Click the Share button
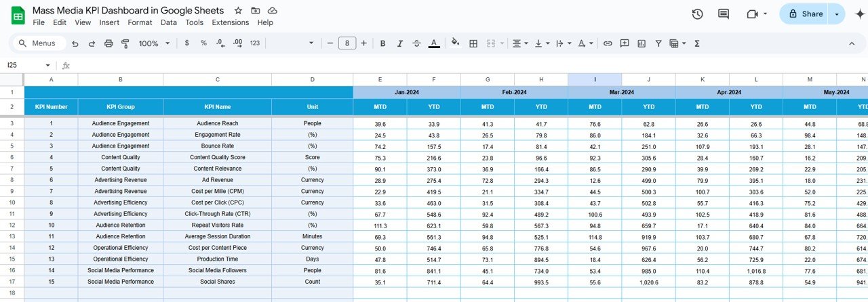The height and width of the screenshot is (302, 868). [804, 14]
